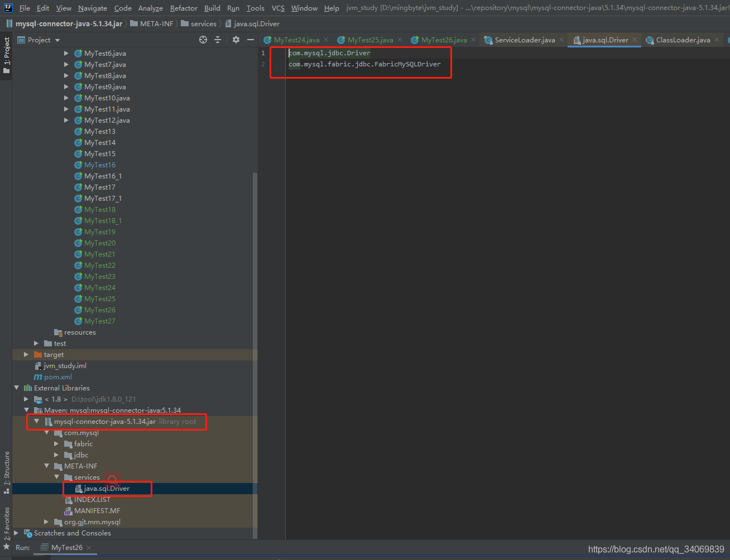
Task: Click the MyTest6.java class icon
Action: coord(78,54)
